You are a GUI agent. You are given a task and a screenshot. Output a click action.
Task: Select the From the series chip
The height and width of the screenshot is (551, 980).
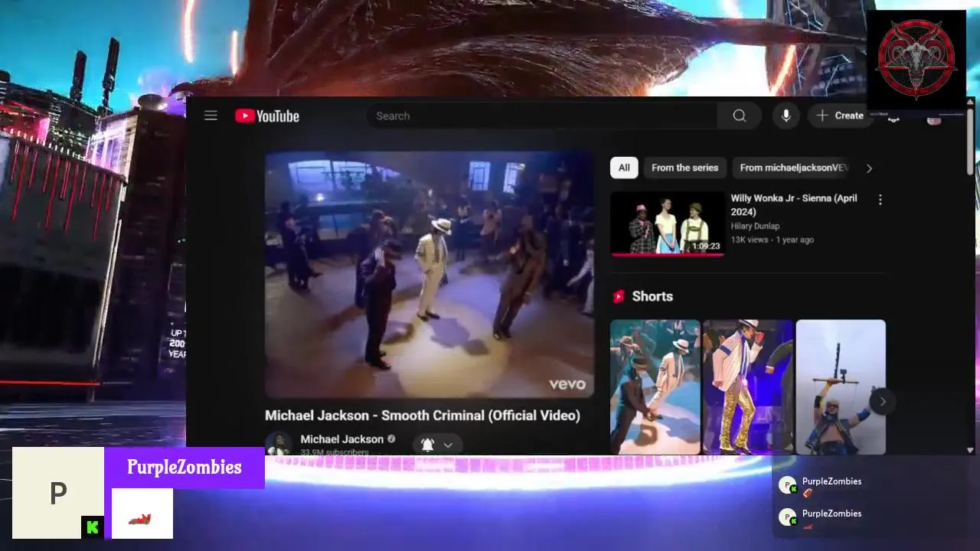[684, 168]
